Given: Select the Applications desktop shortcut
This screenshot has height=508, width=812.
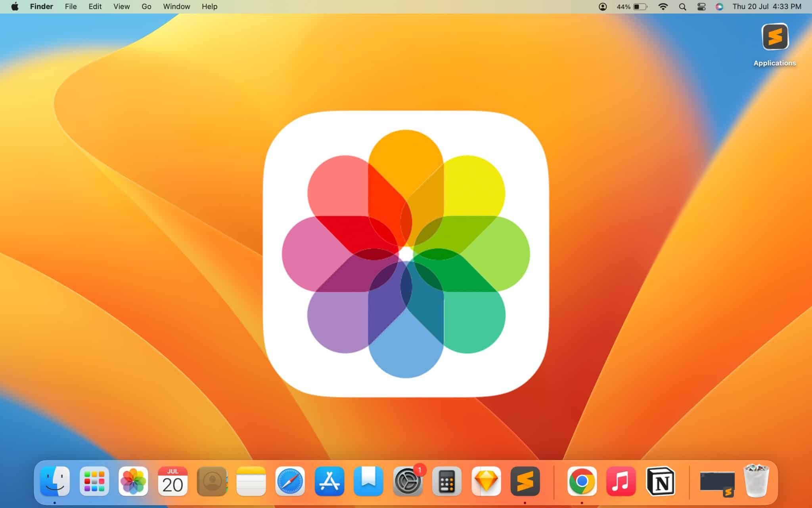Looking at the screenshot, I should point(775,37).
